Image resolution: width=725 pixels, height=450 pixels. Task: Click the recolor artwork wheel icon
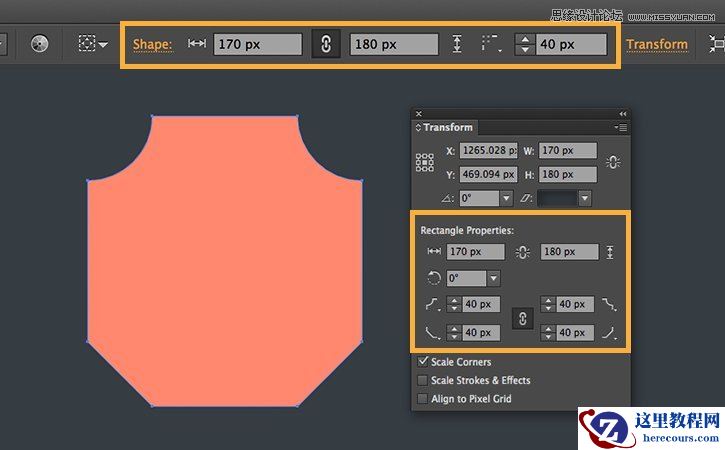click(x=39, y=44)
